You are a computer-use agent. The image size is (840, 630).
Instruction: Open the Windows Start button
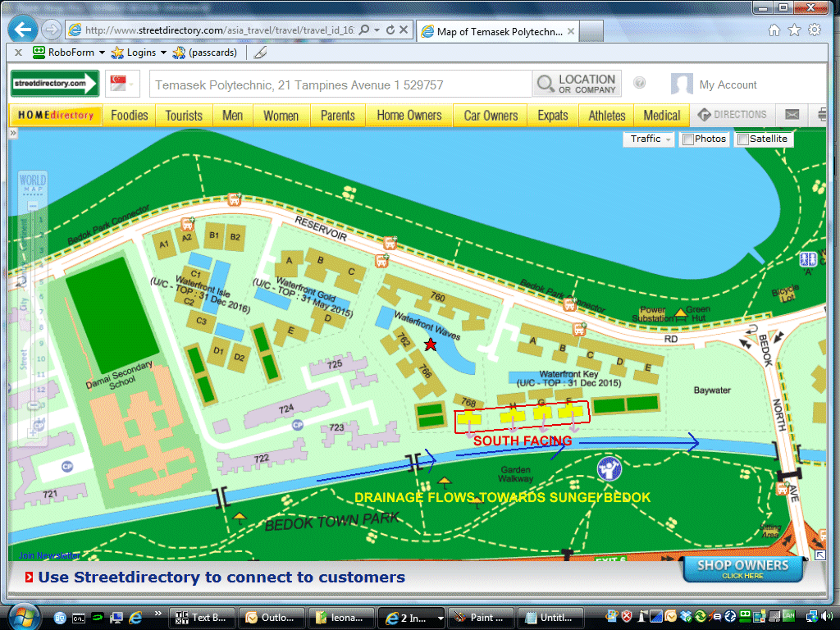tap(24, 617)
